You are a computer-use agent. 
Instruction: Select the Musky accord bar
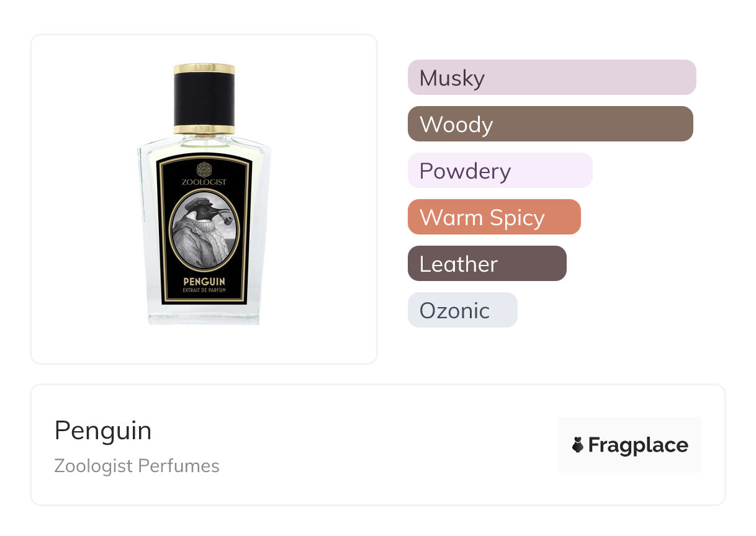pos(551,78)
